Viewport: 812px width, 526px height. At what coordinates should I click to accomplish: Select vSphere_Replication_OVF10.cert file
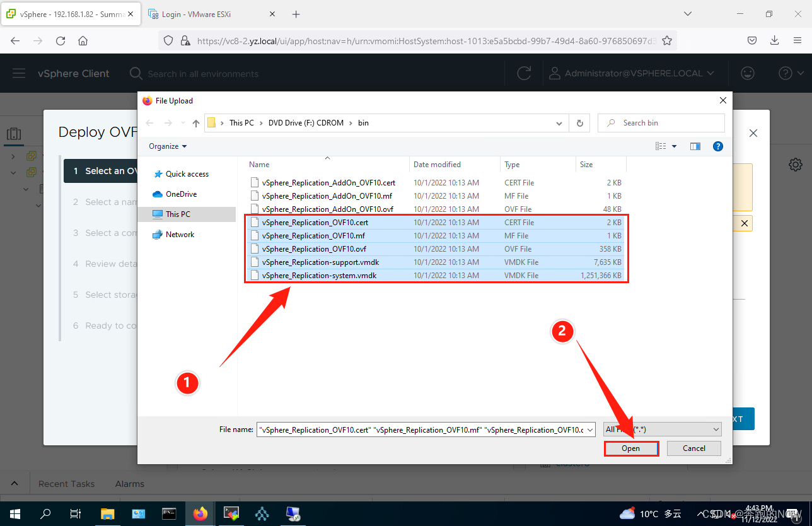click(x=435, y=223)
